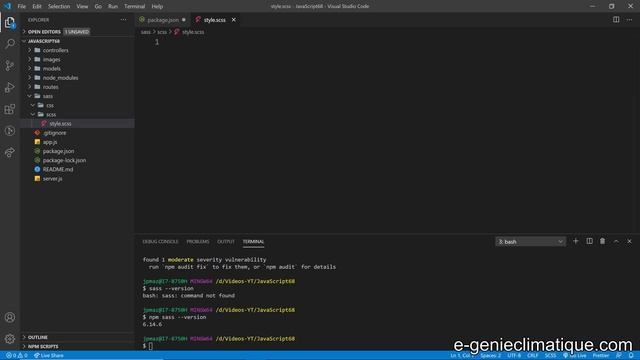This screenshot has height=360, width=640.
Task: Open the File menu
Action: [x=22, y=6]
